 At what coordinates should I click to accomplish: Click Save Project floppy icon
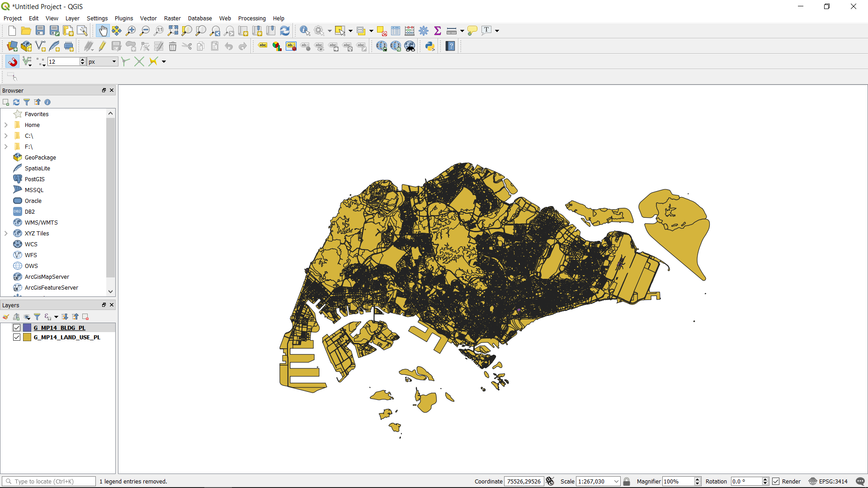(40, 31)
